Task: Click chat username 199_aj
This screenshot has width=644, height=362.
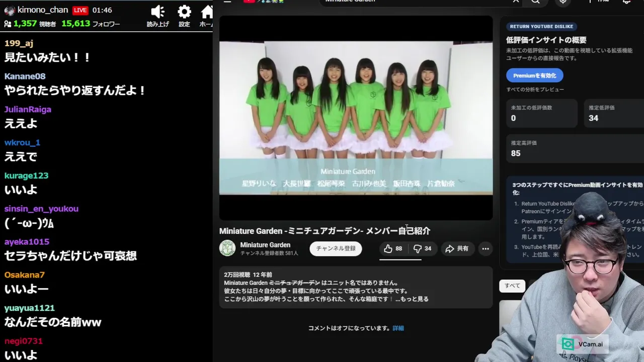Action: coord(19,43)
